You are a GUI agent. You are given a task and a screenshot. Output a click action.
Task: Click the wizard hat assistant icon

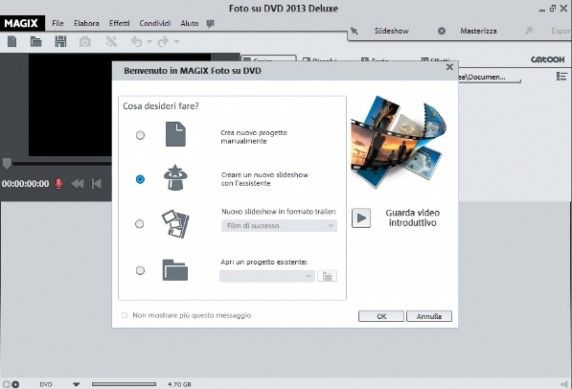(175, 178)
